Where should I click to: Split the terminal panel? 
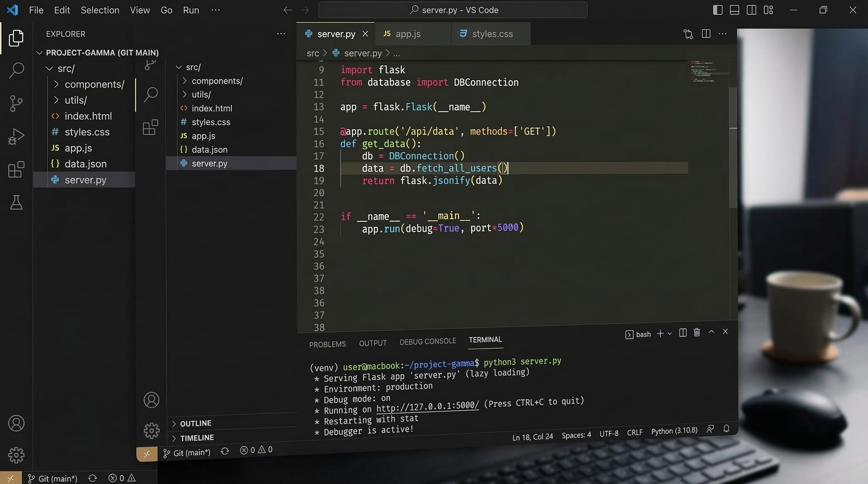pos(683,333)
